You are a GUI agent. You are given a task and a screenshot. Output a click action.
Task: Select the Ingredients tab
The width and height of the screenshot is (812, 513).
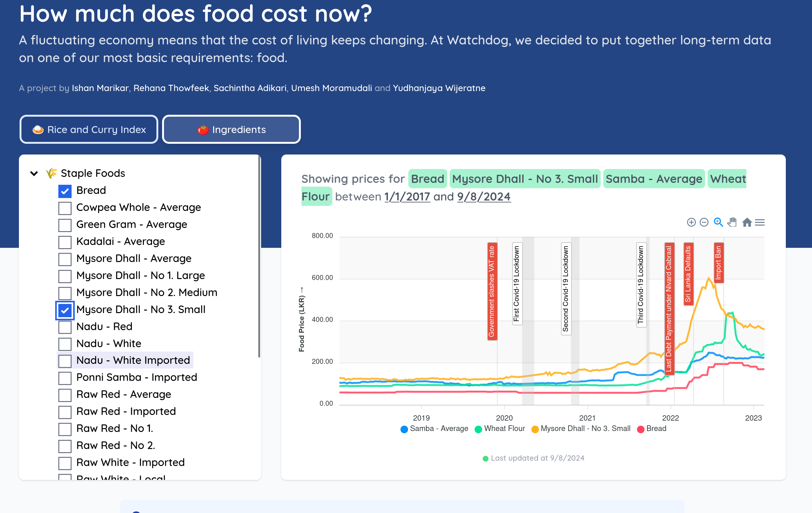(231, 130)
